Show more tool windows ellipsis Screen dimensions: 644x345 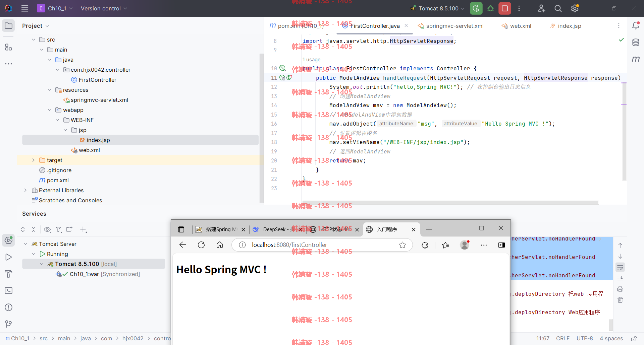click(8, 64)
